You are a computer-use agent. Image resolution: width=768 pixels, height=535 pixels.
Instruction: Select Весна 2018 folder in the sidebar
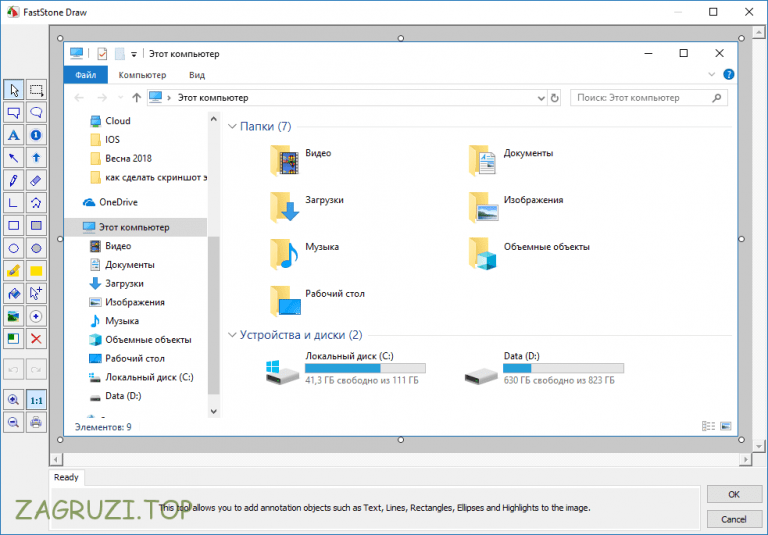[x=121, y=158]
